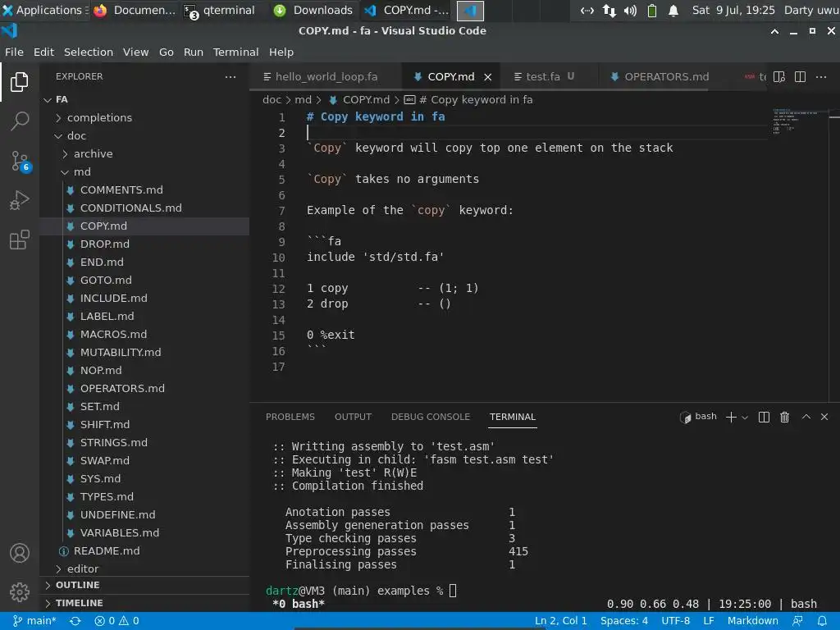
Task: Switch to qterminal in the taskbar
Action: pyautogui.click(x=220, y=10)
